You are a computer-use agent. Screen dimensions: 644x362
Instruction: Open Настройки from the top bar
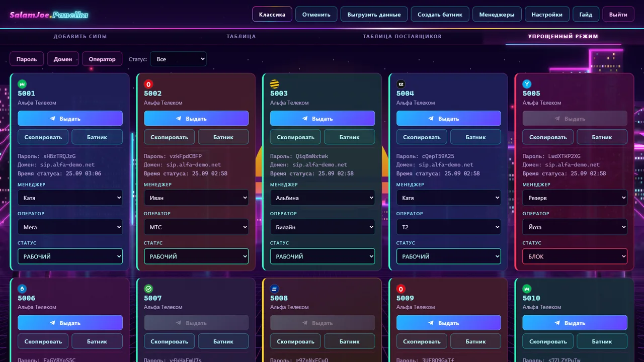pos(547,14)
